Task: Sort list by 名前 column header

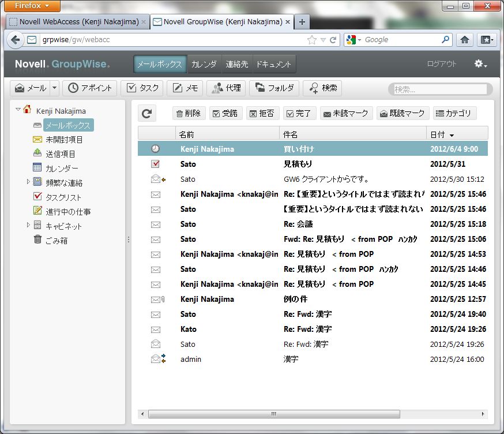Action: [x=227, y=134]
